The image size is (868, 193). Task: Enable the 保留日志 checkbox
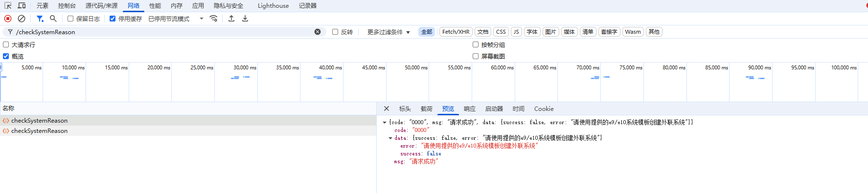click(x=70, y=19)
